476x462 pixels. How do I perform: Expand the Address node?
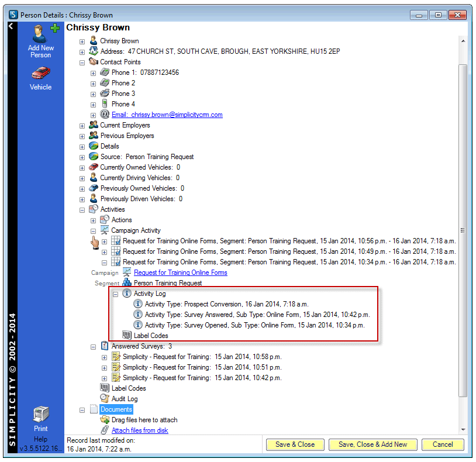(82, 52)
